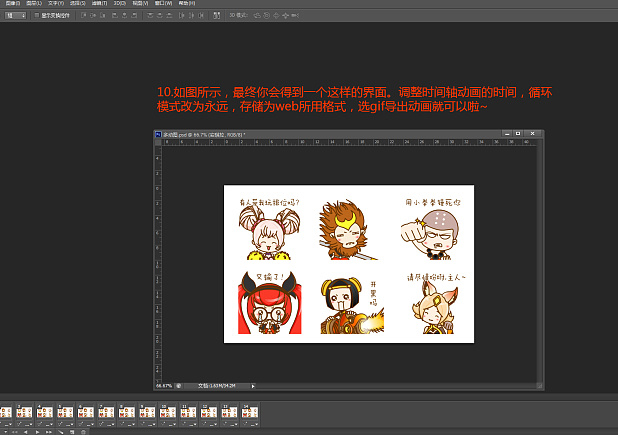Image resolution: width=618 pixels, height=435 pixels.
Task: Open delay time dropdown under frame 12
Action: click(213, 425)
